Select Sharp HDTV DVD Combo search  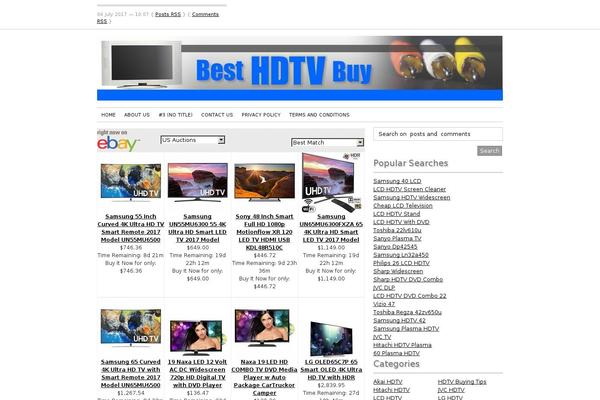[408, 279]
